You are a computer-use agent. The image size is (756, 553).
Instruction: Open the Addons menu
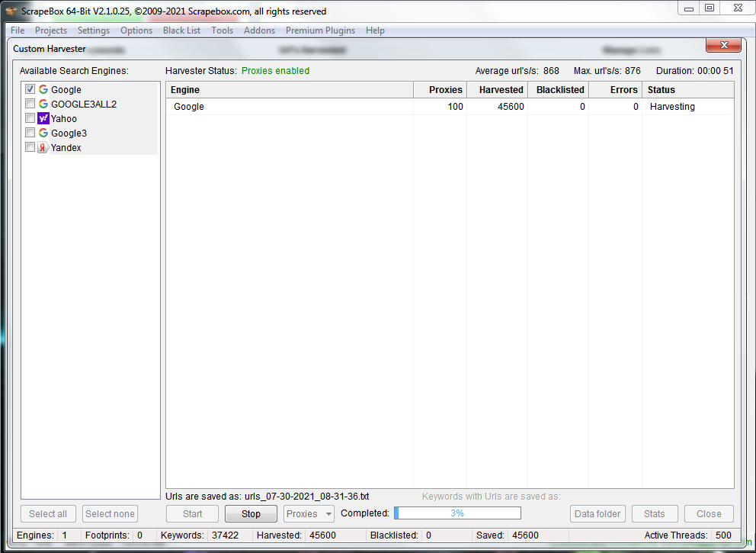259,31
